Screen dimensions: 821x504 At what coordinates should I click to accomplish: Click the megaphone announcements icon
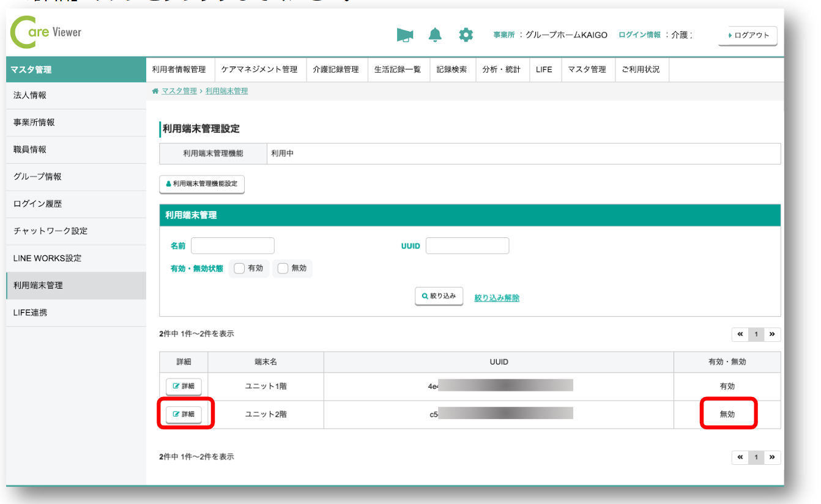tap(404, 35)
